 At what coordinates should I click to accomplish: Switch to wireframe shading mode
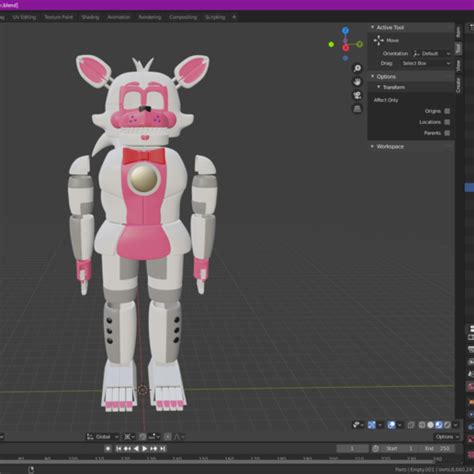tap(422, 425)
